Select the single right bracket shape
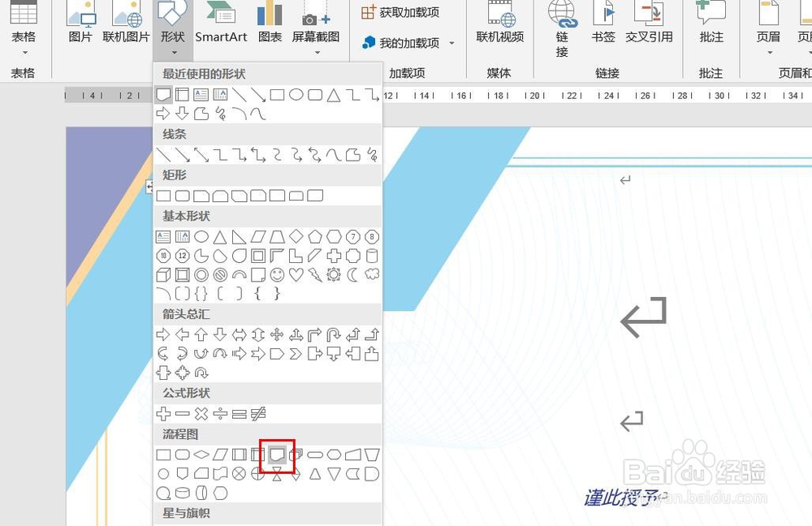Screen dimensions: 812x526 (x=239, y=294)
